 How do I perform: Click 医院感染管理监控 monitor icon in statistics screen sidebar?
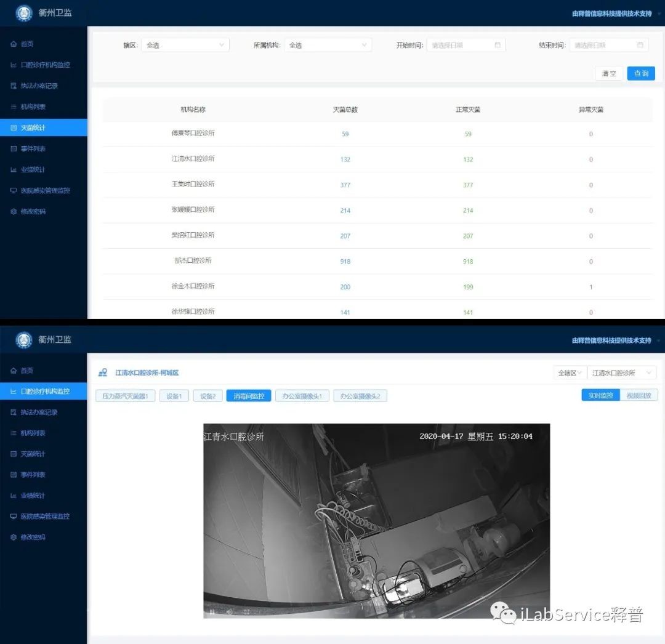point(14,190)
